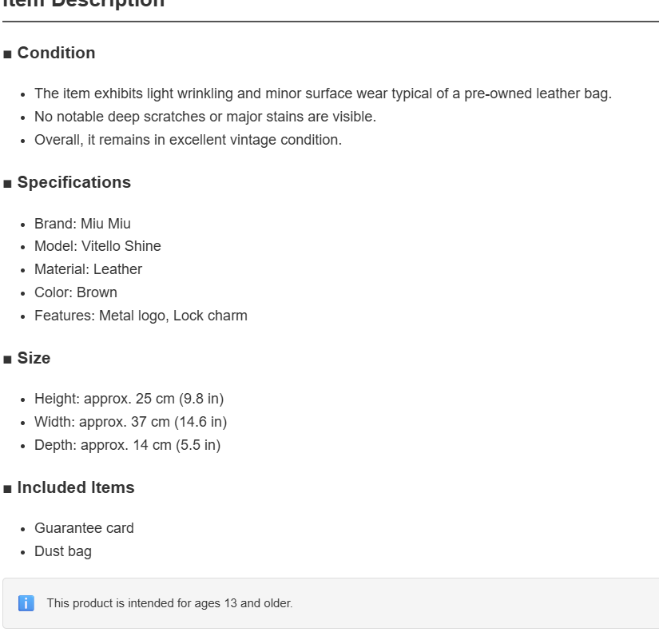The image size is (659, 644).
Task: Click the Depth approx. 14 cm line
Action: 127,445
